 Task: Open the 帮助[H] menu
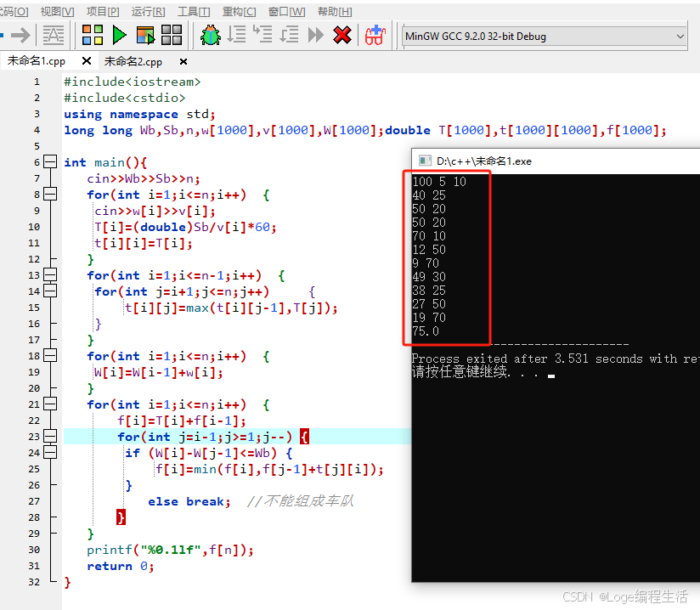(335, 12)
